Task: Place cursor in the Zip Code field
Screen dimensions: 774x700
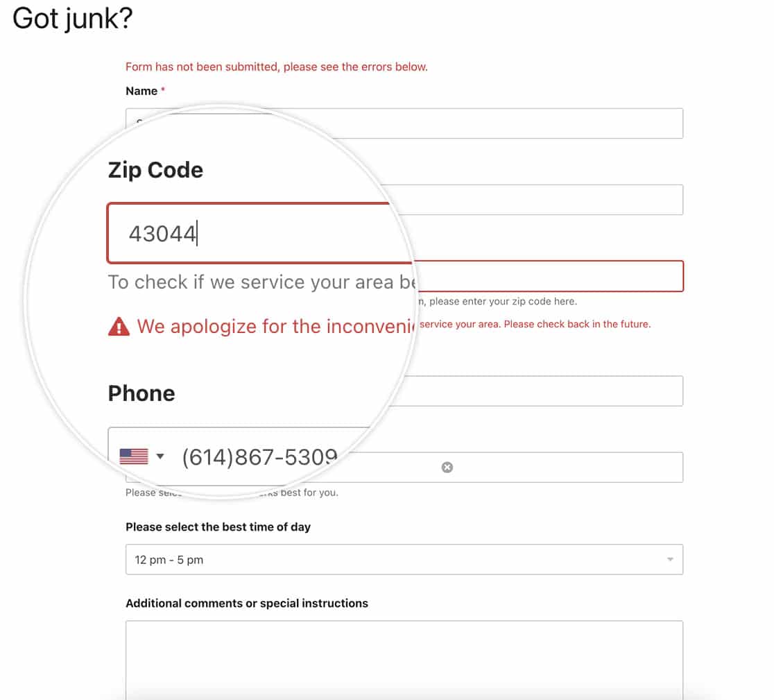Action: click(x=257, y=233)
